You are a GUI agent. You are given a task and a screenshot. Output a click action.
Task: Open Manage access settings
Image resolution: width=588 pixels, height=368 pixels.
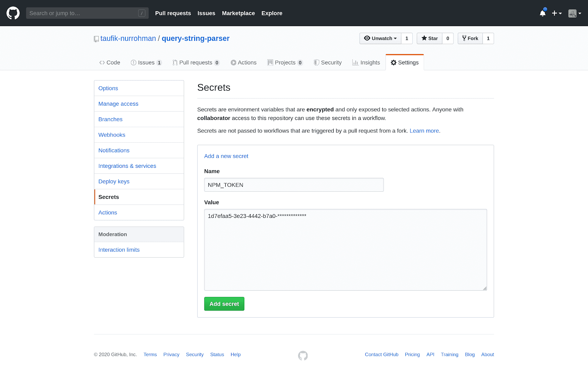139,104
